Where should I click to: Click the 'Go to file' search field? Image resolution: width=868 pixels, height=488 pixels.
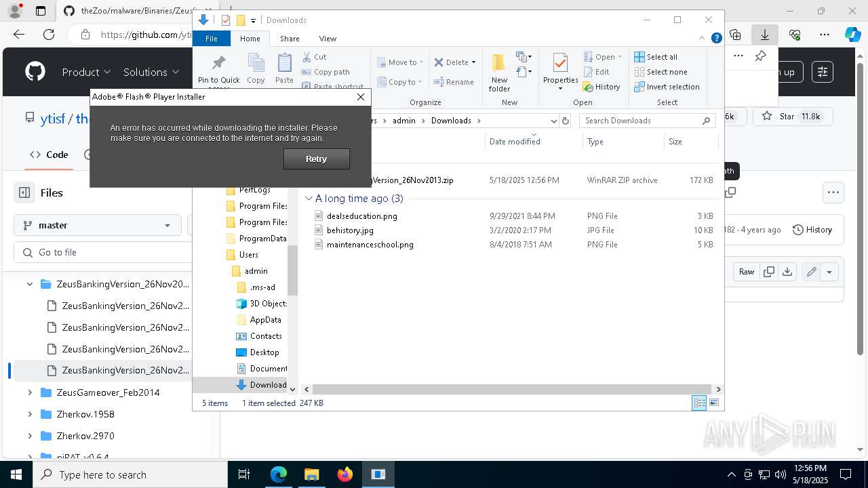point(103,252)
